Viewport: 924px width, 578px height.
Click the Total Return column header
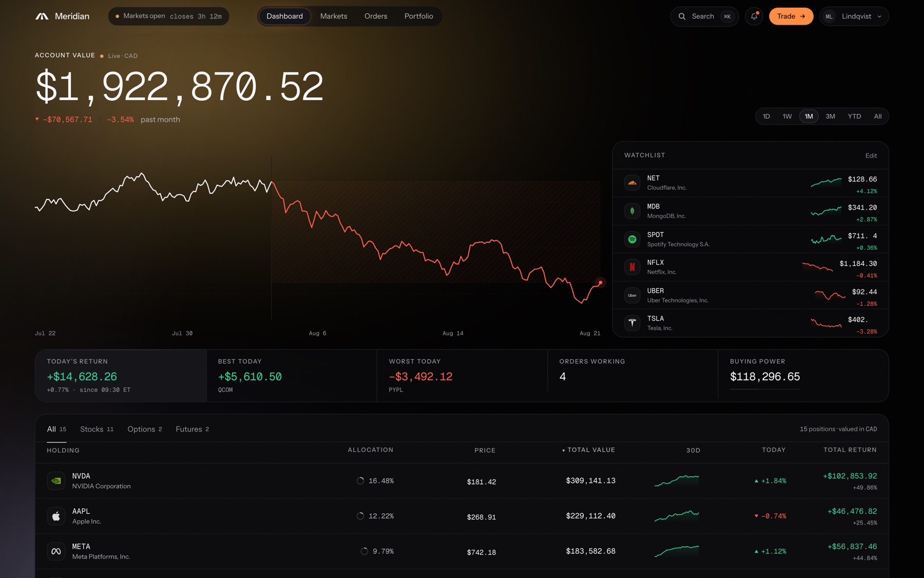click(850, 450)
